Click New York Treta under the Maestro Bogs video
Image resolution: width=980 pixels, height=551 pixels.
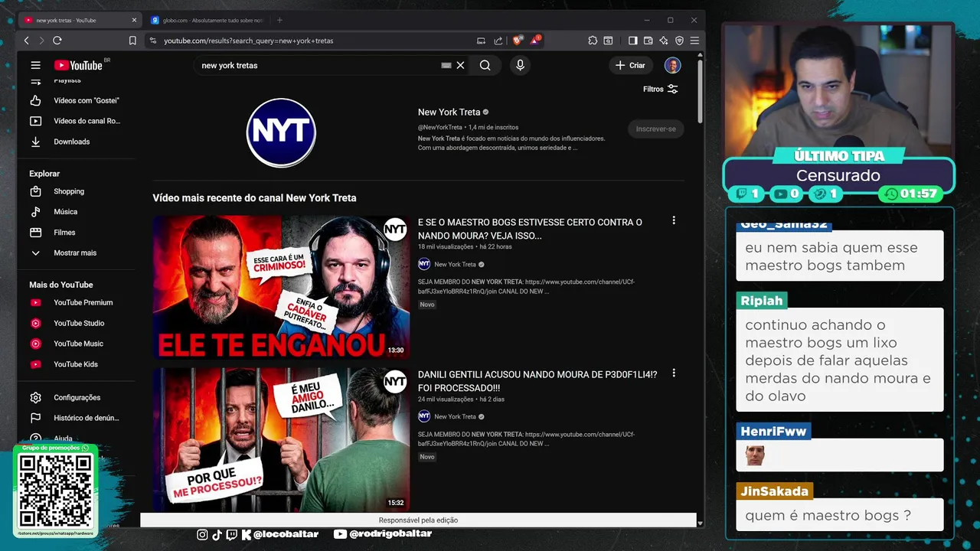coord(455,264)
